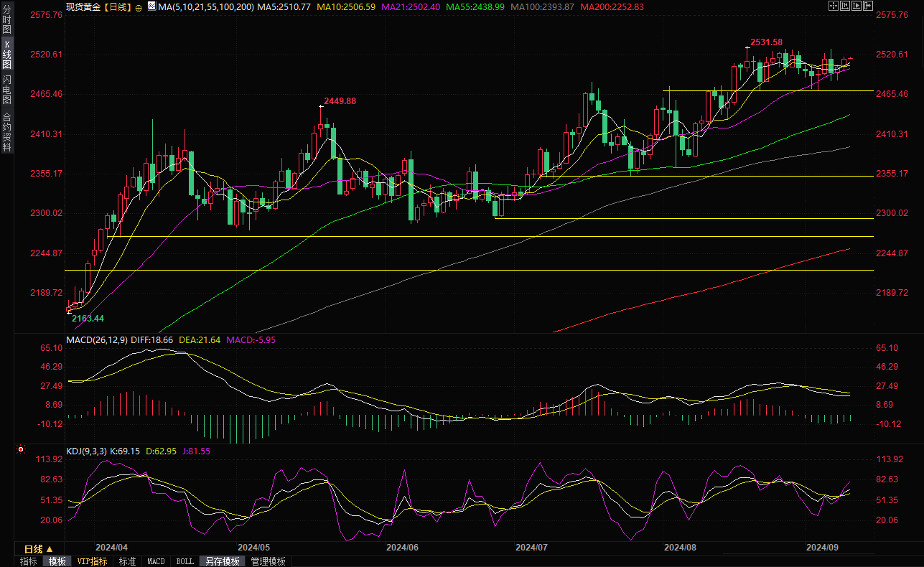The height and width of the screenshot is (567, 924).
Task: Open the 闪电图 sidebar tab
Action: pos(6,89)
